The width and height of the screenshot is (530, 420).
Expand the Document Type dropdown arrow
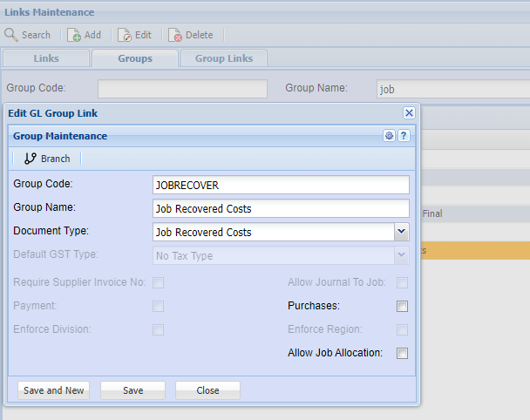(401, 232)
